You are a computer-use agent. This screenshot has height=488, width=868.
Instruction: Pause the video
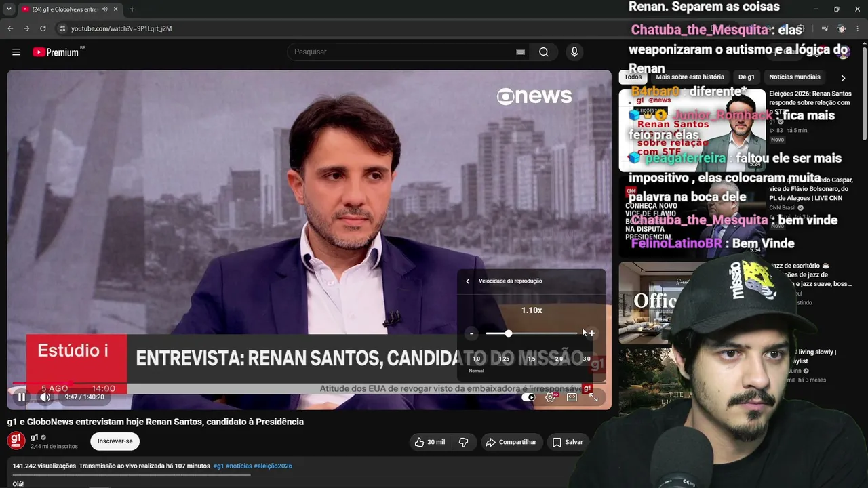click(x=21, y=397)
